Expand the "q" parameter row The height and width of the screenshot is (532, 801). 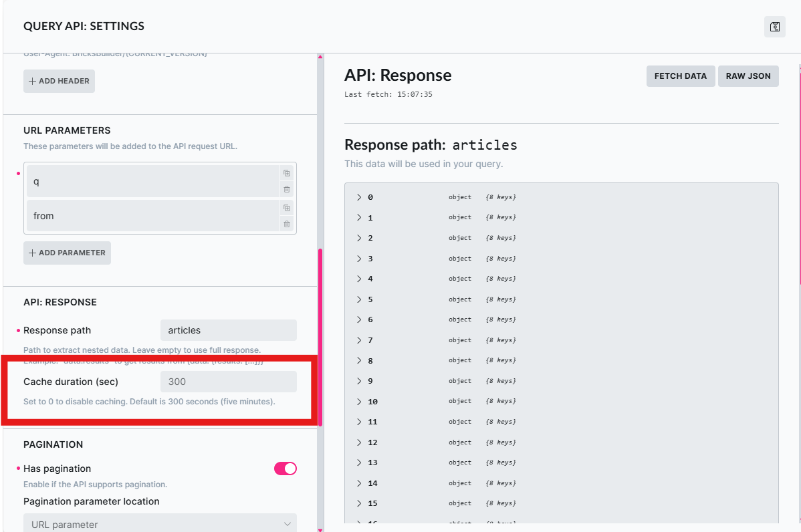152,181
